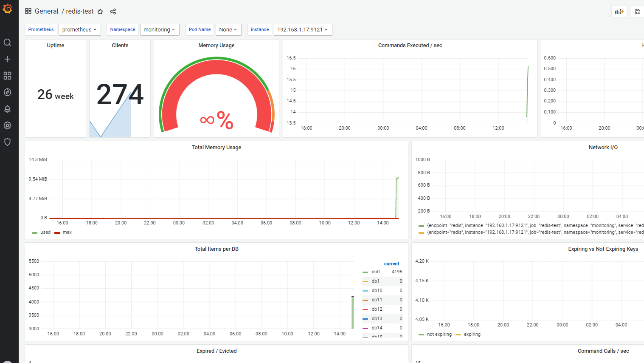This screenshot has height=363, width=644.
Task: Click the db0 current value 4195
Action: pyautogui.click(x=397, y=272)
